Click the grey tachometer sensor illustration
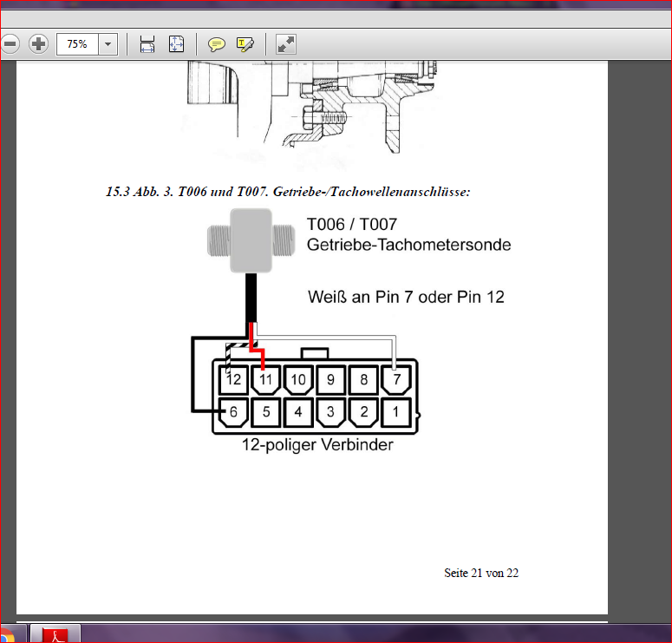 (x=251, y=240)
